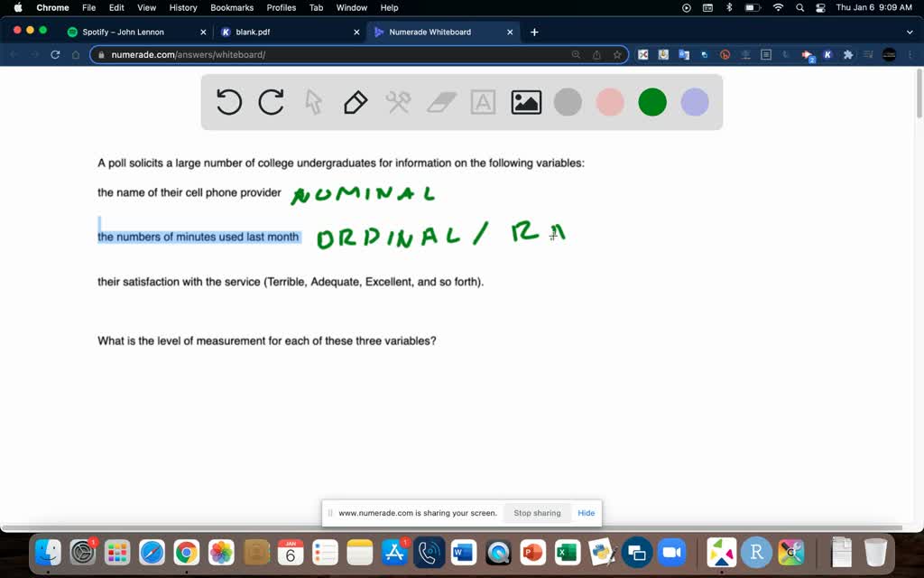Select the gray color swatch
Viewport: 924px width, 578px height.
[x=568, y=102]
